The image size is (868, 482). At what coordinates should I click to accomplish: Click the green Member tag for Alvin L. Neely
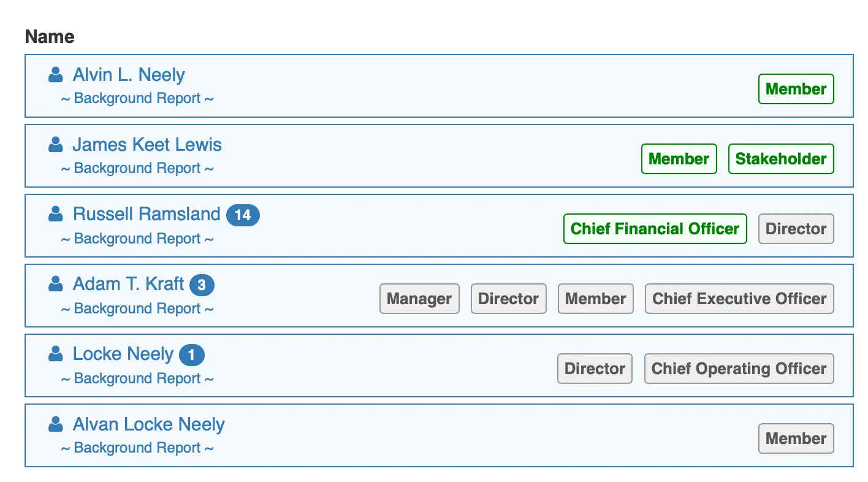tap(796, 89)
